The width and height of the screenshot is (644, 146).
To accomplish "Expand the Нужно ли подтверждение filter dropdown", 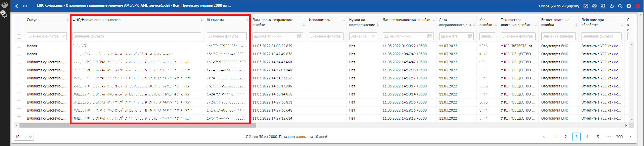I will tap(374, 36).
